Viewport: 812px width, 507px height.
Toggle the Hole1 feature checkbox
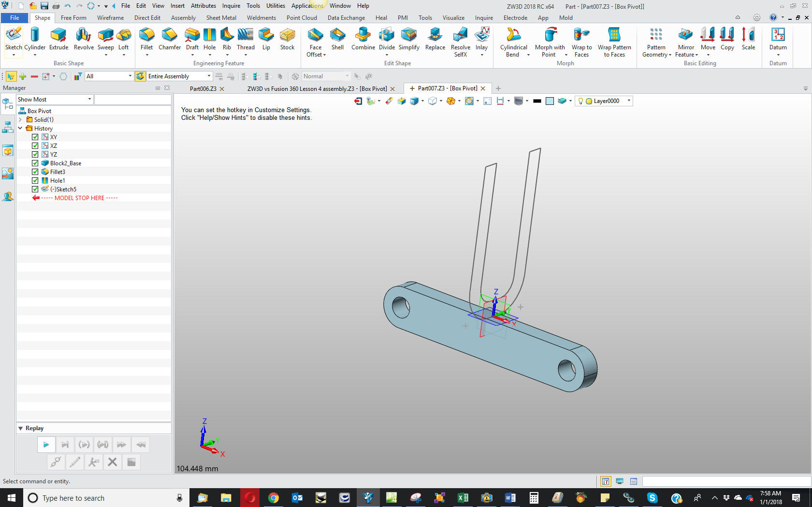coord(35,180)
